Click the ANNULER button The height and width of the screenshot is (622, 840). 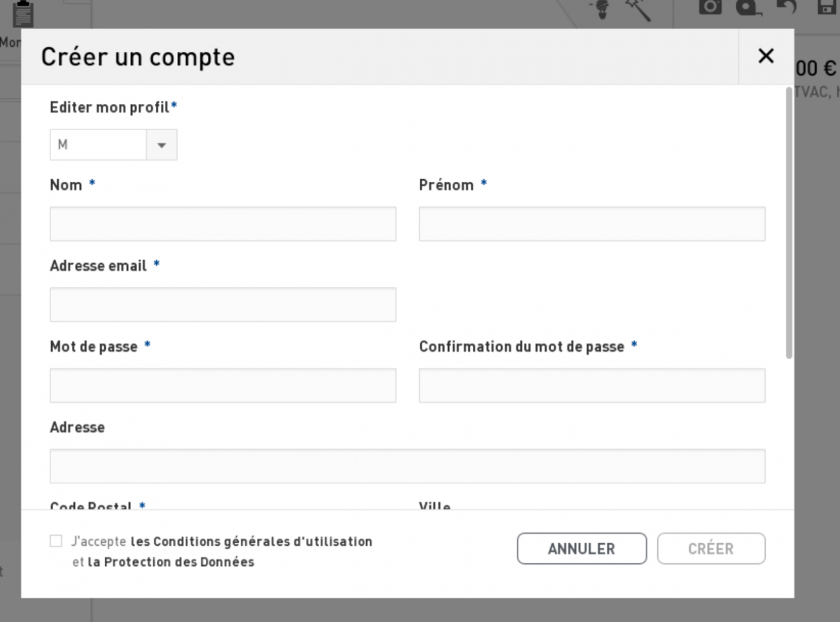coord(582,549)
